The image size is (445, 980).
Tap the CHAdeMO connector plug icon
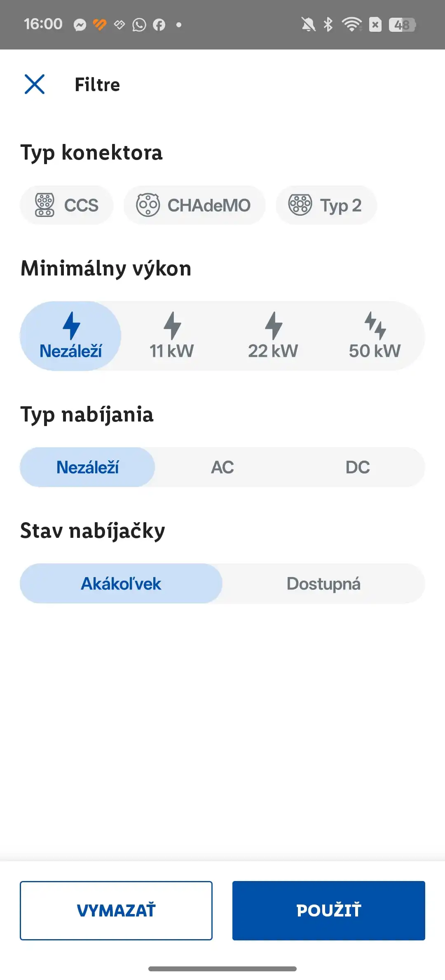point(148,205)
